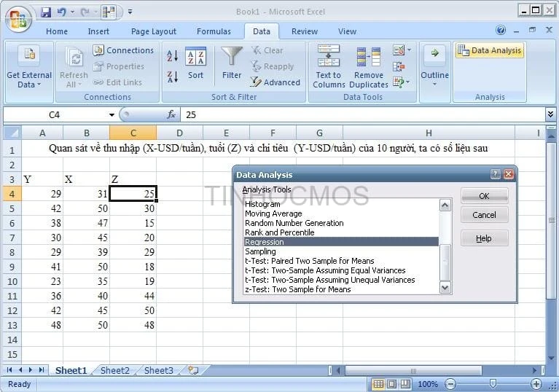Go to last sheet navigation arrow
The width and height of the screenshot is (559, 392).
click(42, 370)
